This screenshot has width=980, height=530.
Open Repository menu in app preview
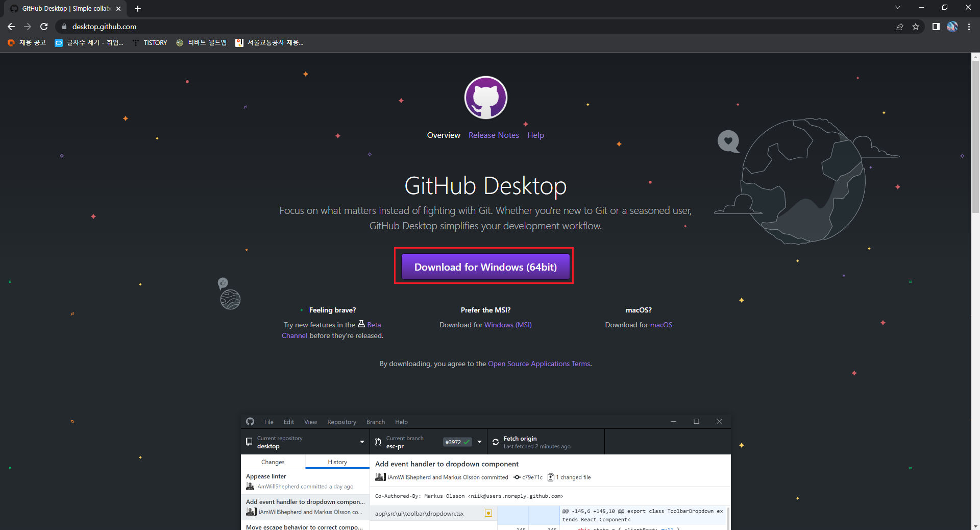click(341, 422)
